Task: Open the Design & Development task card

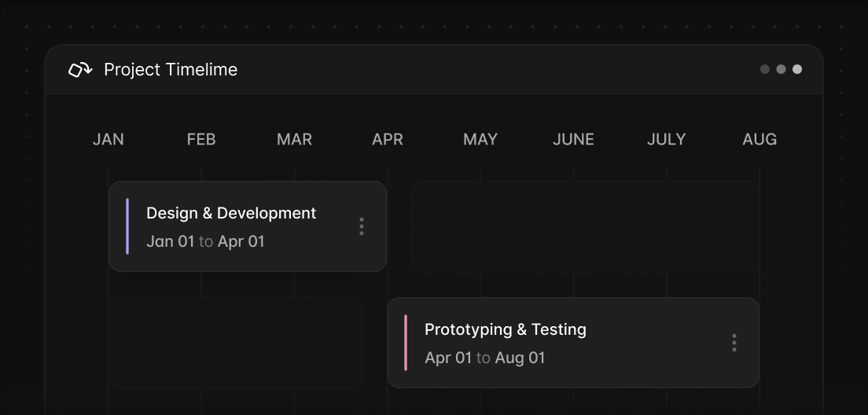Action: [x=248, y=226]
